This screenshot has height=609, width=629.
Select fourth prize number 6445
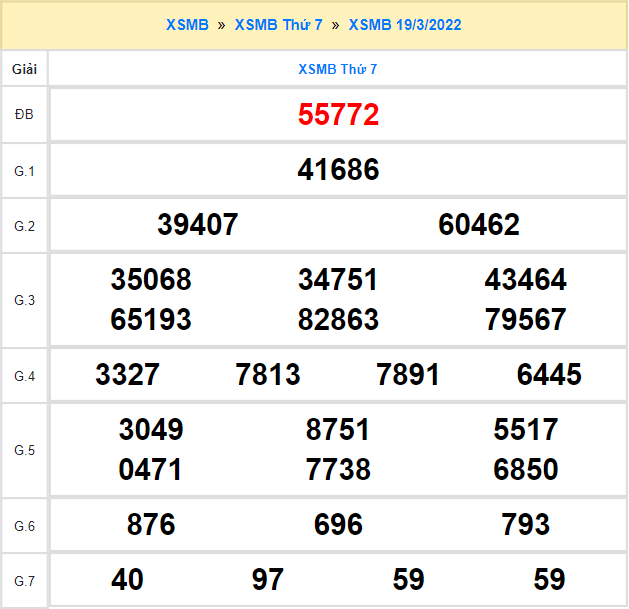pos(549,375)
